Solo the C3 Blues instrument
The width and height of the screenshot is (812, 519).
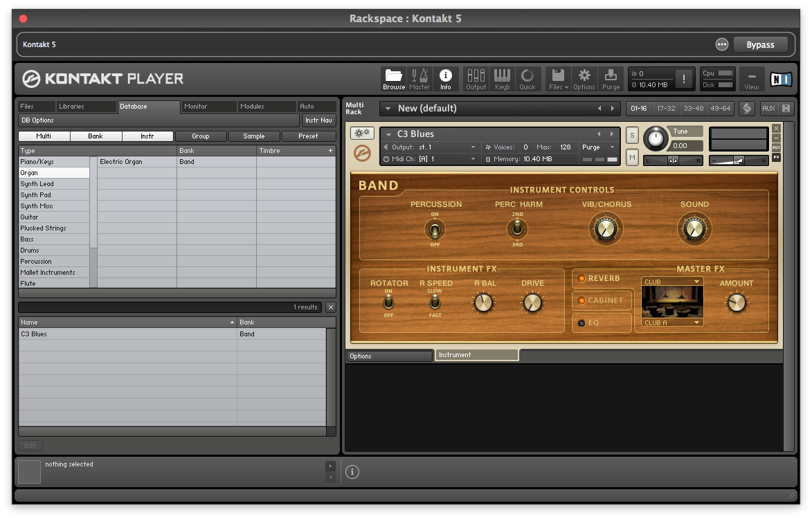(632, 135)
